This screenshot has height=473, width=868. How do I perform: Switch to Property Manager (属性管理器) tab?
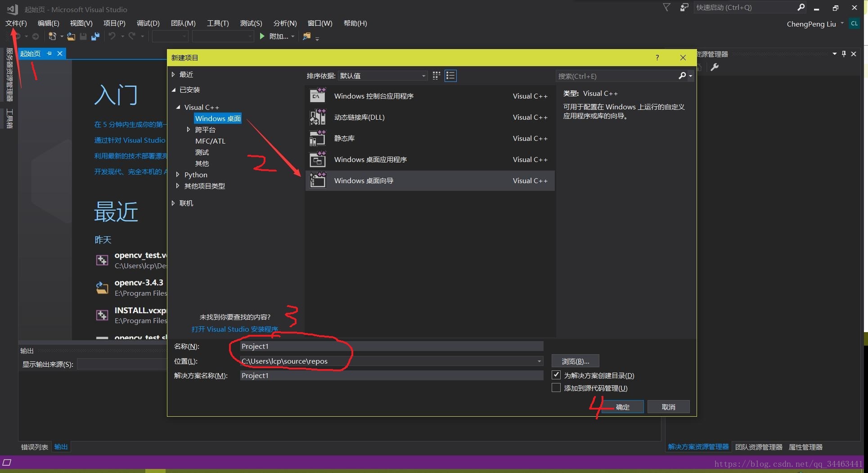point(805,447)
